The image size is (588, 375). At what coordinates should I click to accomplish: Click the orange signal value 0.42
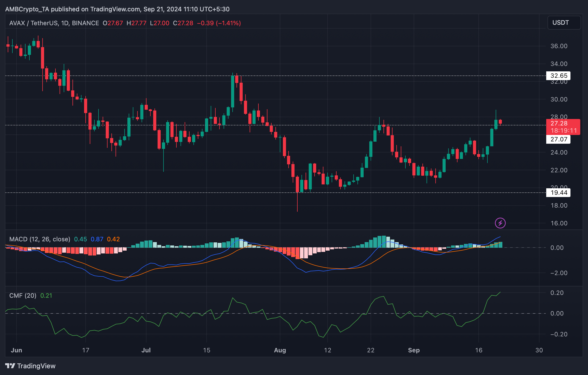113,239
